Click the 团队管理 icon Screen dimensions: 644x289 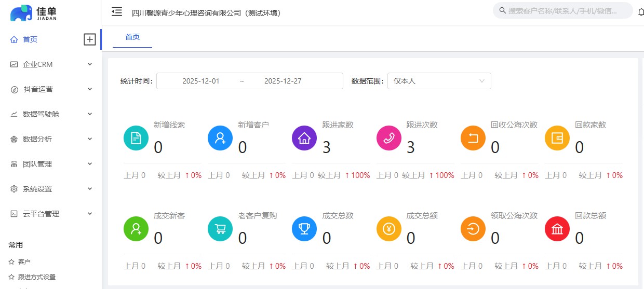click(14, 164)
